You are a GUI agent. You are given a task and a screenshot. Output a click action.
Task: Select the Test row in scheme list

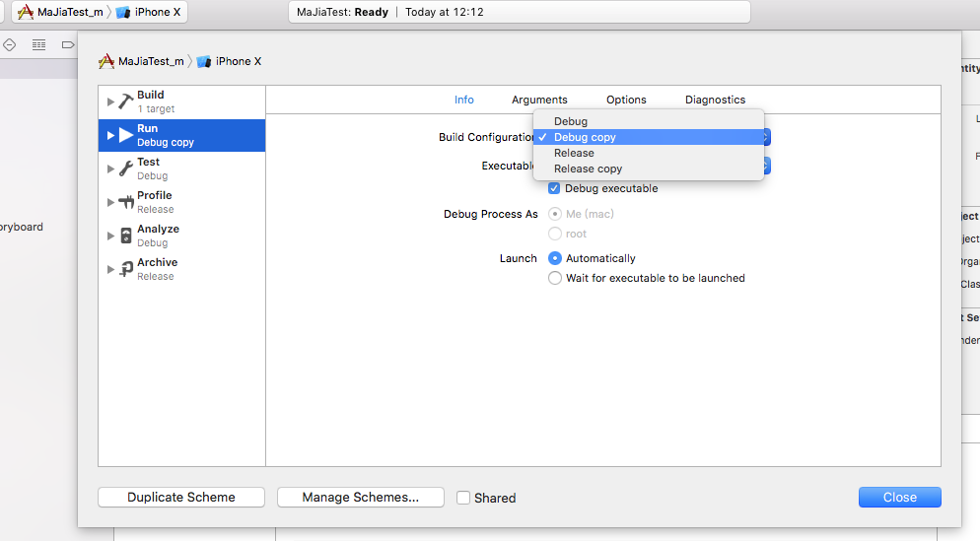(181, 169)
